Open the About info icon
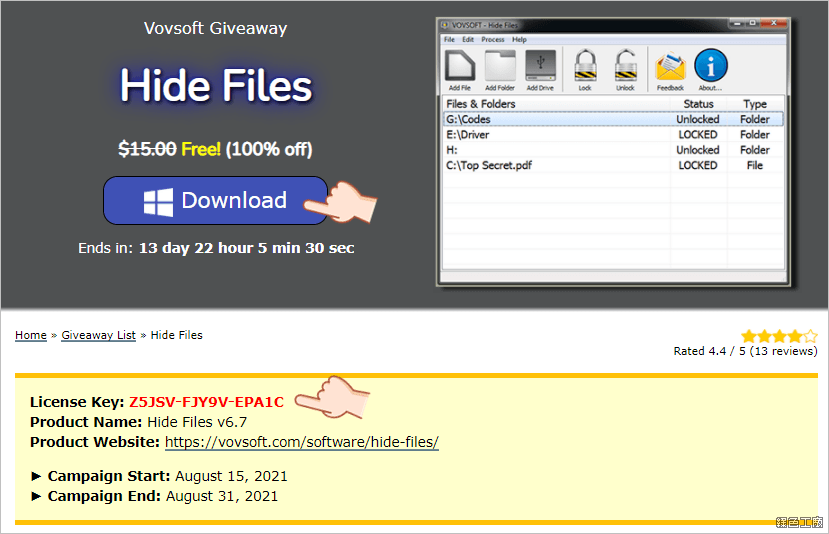Screen dimensions: 829x534 tap(710, 70)
